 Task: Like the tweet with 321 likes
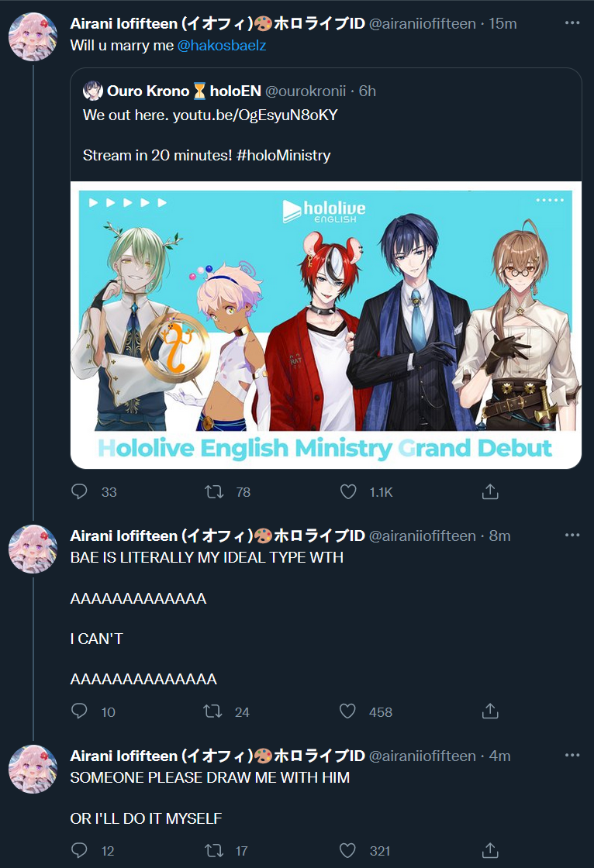tap(347, 850)
